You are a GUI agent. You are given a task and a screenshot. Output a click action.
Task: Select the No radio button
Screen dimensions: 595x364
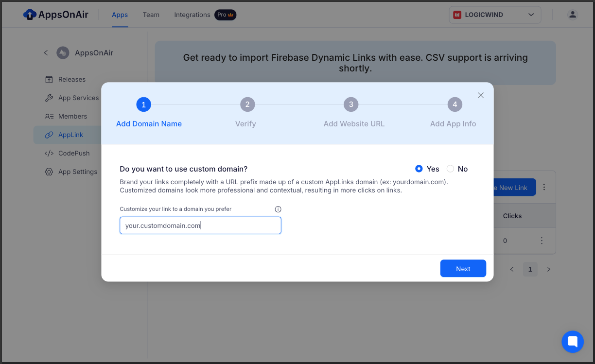coord(450,169)
